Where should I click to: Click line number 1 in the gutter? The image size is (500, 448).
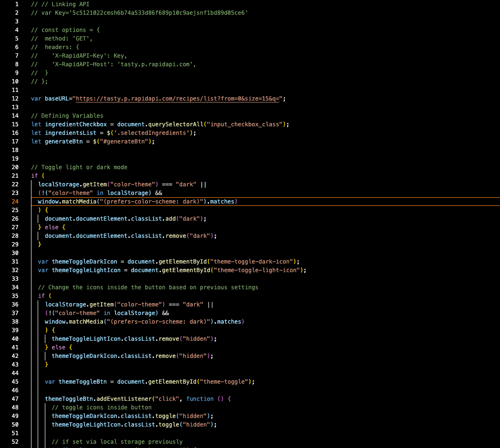[x=16, y=4]
